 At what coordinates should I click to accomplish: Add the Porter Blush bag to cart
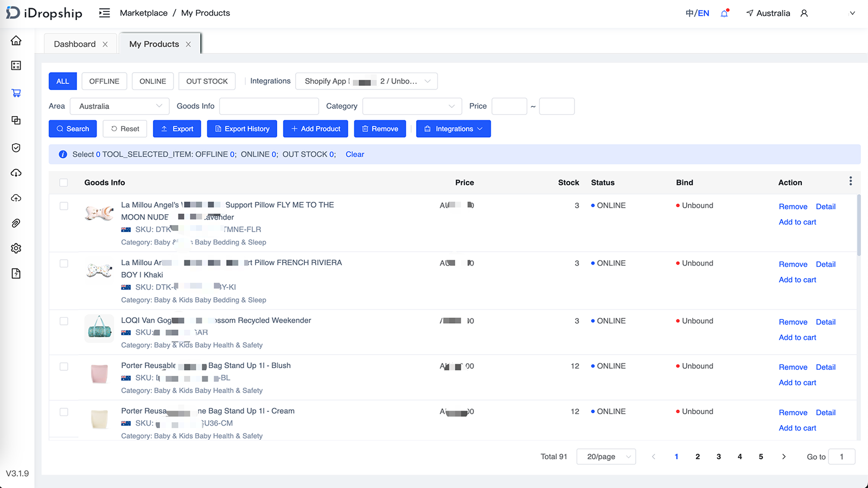(797, 383)
